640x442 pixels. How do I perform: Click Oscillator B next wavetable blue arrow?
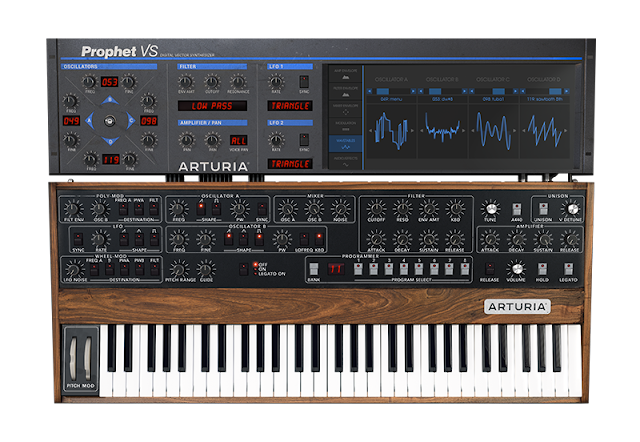coord(464,91)
